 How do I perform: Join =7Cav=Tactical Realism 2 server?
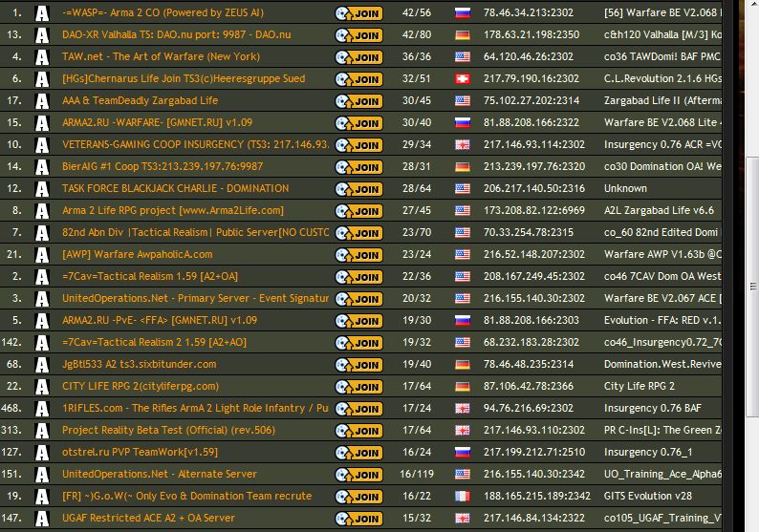click(x=358, y=343)
